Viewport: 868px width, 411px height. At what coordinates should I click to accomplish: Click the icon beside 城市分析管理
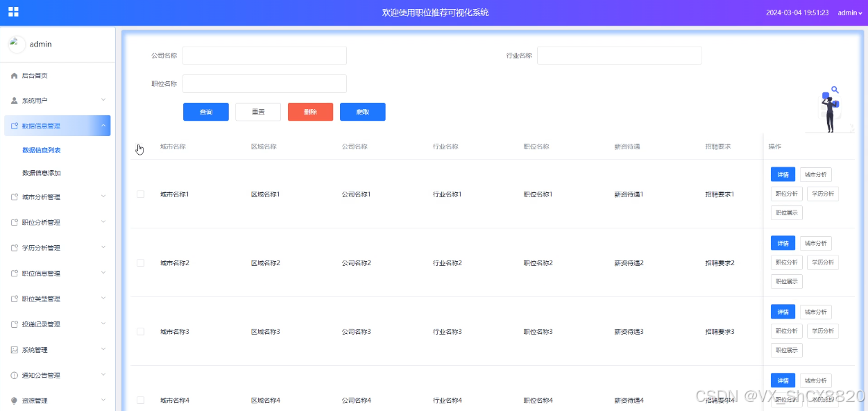click(15, 197)
